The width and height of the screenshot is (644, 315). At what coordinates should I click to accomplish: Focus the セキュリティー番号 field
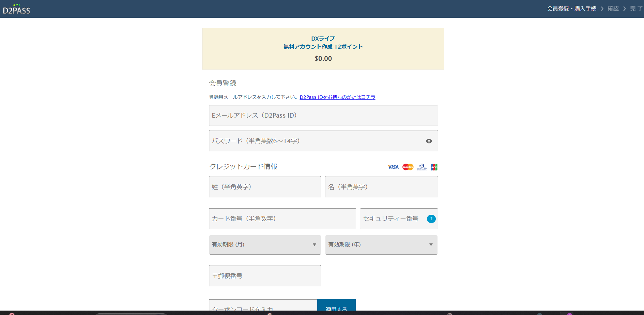tap(399, 219)
